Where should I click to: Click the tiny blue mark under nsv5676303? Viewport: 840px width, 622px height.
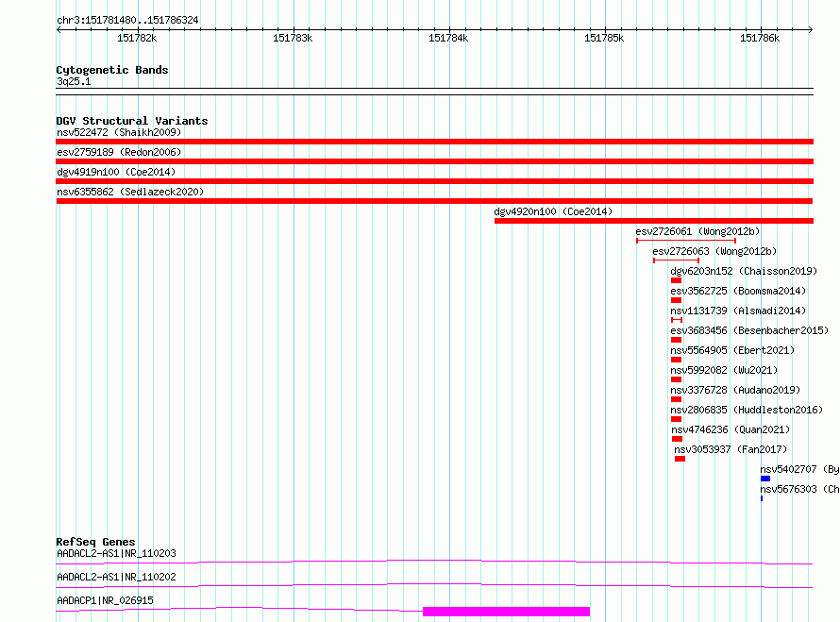[762, 498]
